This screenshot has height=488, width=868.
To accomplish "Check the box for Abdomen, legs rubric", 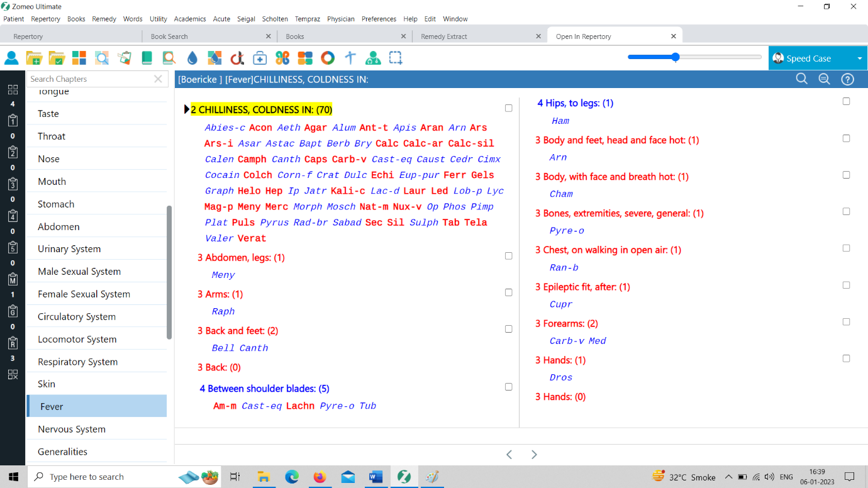I will [x=508, y=256].
